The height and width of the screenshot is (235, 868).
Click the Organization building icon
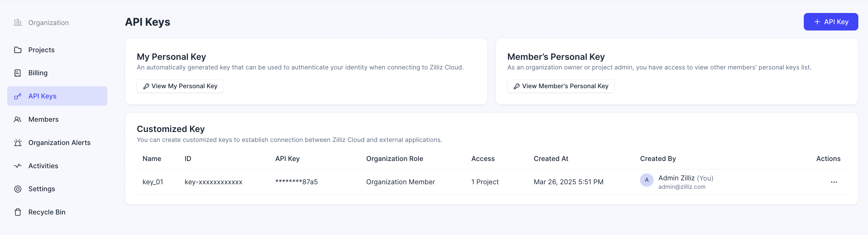coord(17,23)
